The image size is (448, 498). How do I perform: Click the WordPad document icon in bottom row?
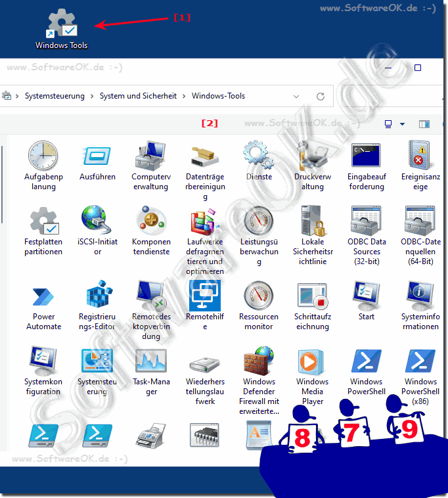click(x=259, y=435)
